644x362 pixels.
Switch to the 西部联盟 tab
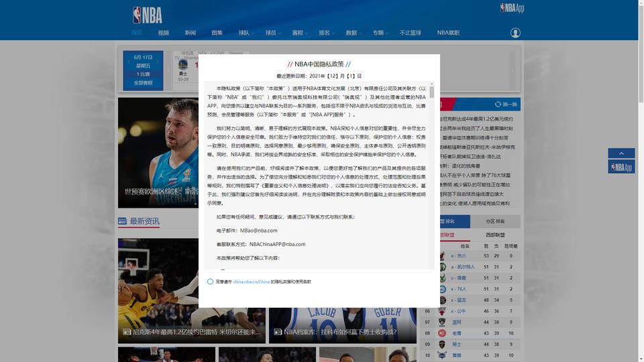coord(495,235)
